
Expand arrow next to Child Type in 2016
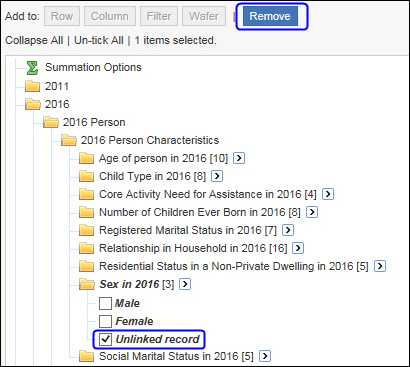click(x=217, y=176)
